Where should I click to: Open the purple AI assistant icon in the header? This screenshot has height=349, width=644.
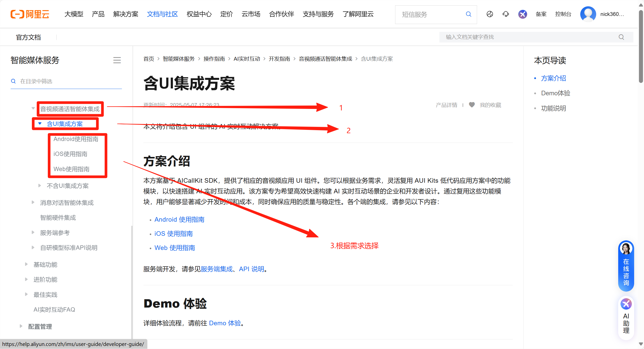(523, 14)
